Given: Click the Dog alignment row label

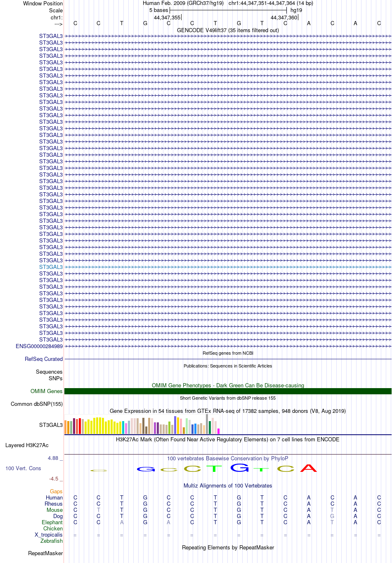Looking at the screenshot, I should tap(58, 516).
